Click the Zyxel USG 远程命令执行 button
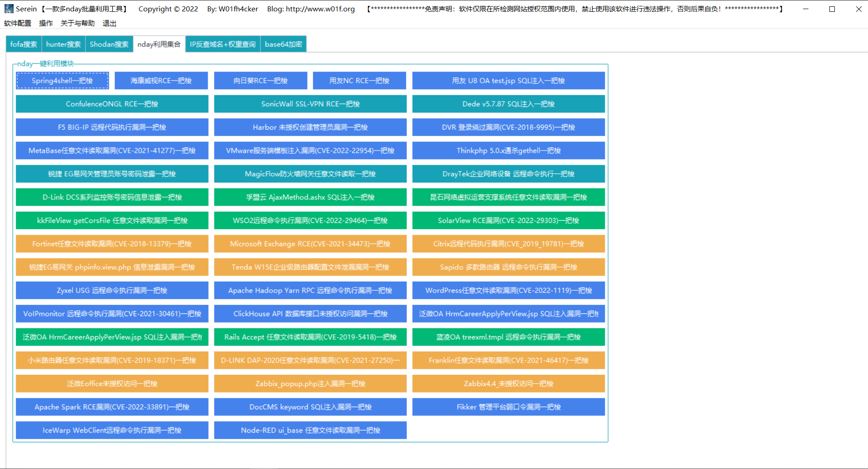This screenshot has width=868, height=469. [x=112, y=290]
